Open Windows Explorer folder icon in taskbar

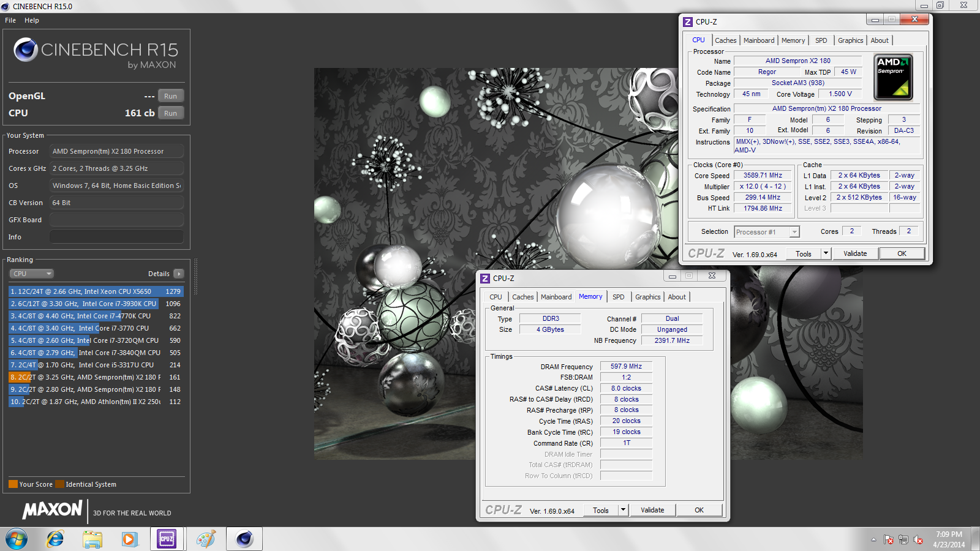click(x=92, y=539)
